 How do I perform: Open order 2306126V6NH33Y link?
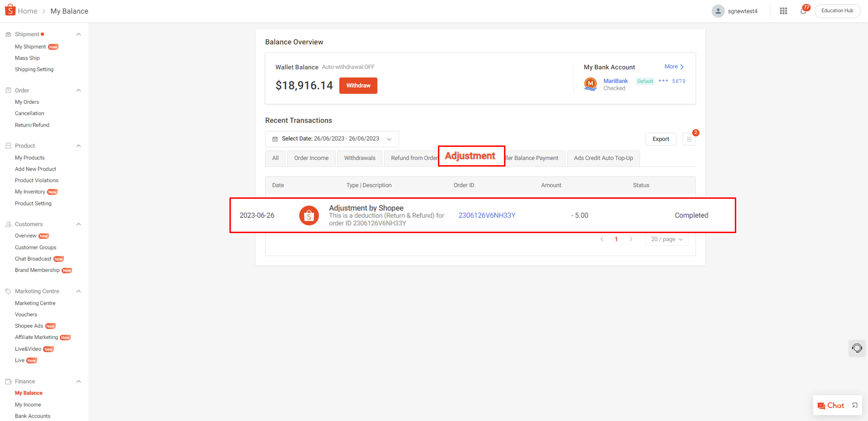pos(486,215)
